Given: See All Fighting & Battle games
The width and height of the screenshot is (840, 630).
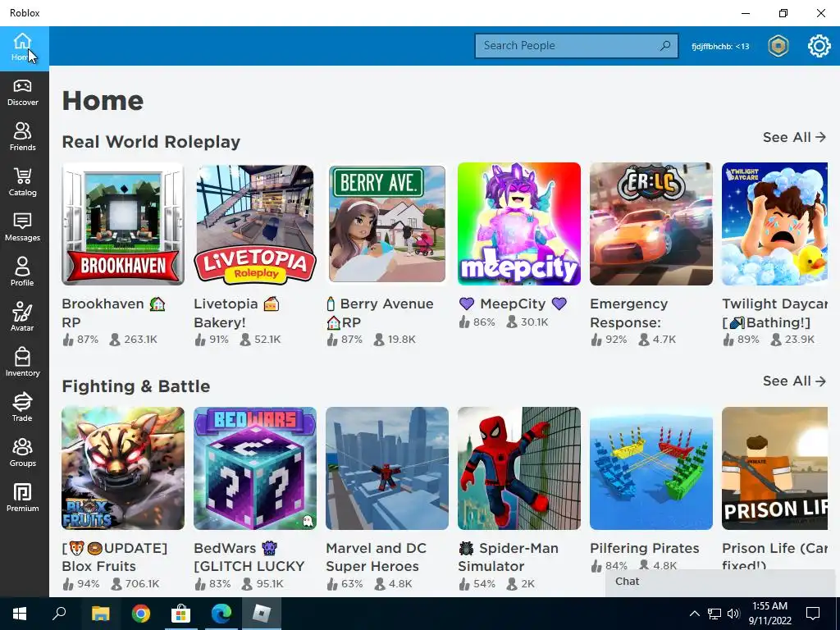Looking at the screenshot, I should [794, 381].
